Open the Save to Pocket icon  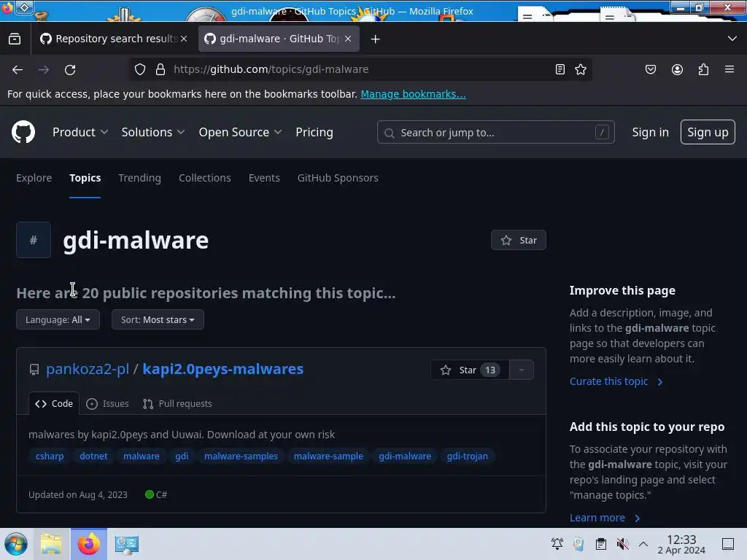coord(650,69)
